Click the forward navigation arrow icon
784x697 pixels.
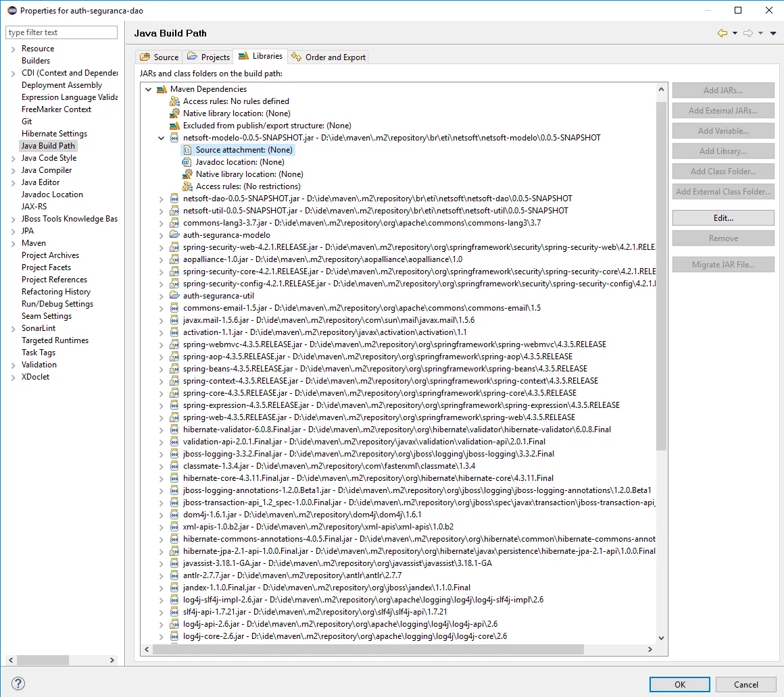[x=748, y=33]
